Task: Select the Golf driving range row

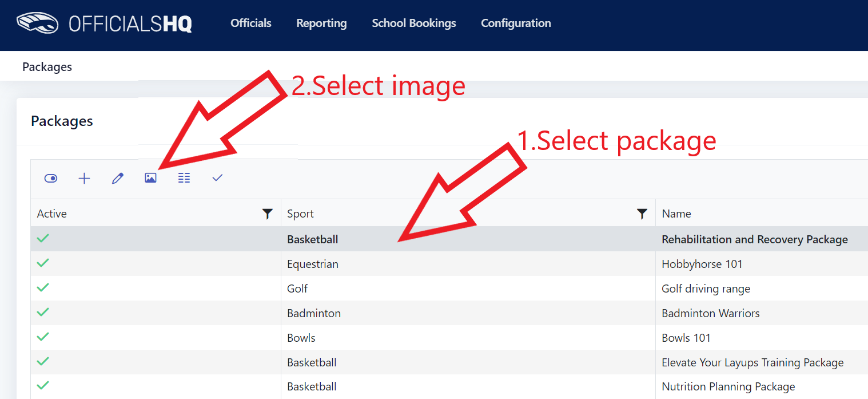Action: point(449,289)
